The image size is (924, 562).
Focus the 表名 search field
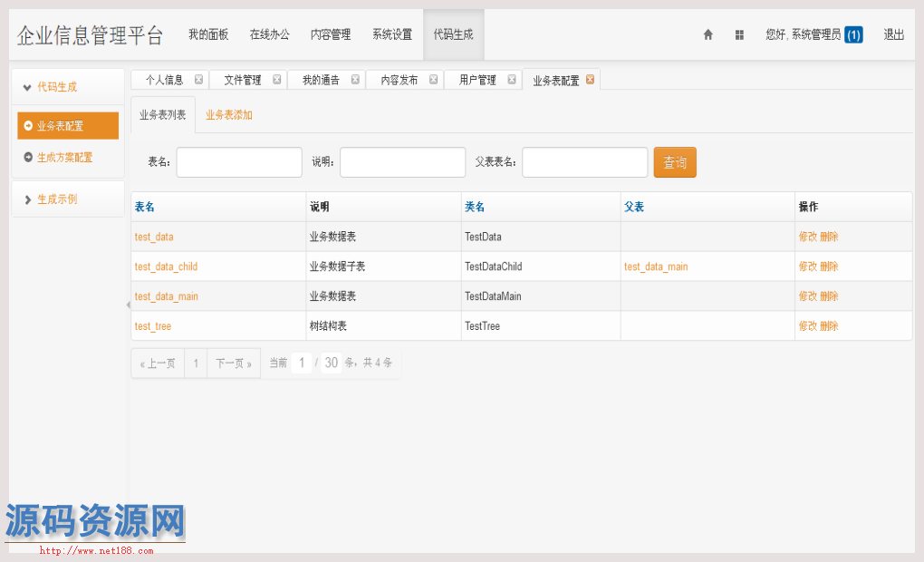239,162
